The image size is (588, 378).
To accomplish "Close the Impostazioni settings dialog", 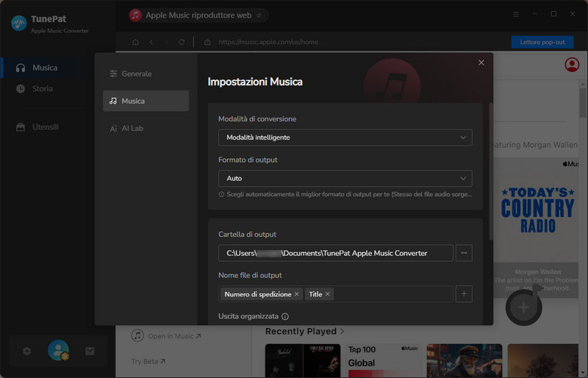I will tap(481, 63).
